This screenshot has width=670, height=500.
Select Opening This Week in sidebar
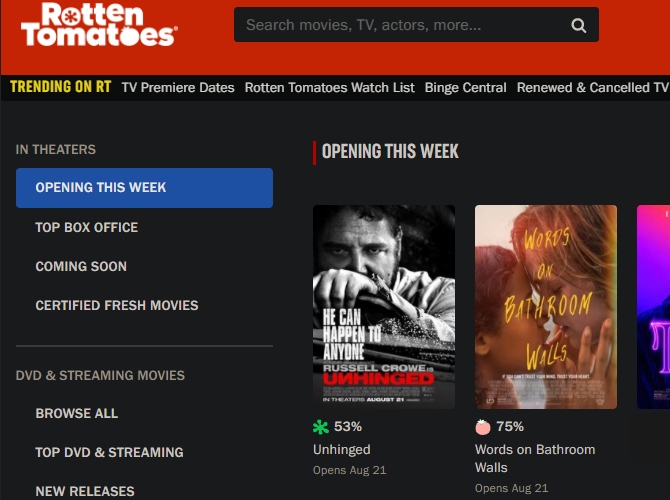coord(144,188)
